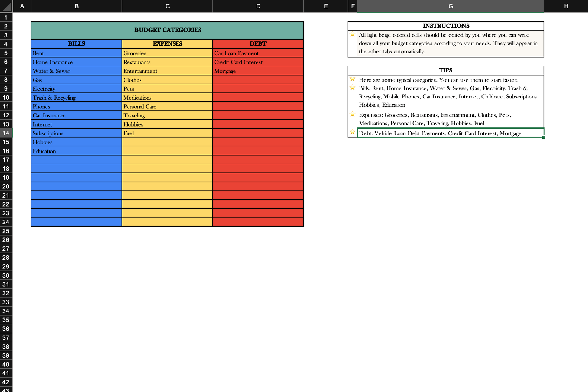The width and height of the screenshot is (588, 392).
Task: Select the Car Insurance cell
Action: click(x=76, y=115)
